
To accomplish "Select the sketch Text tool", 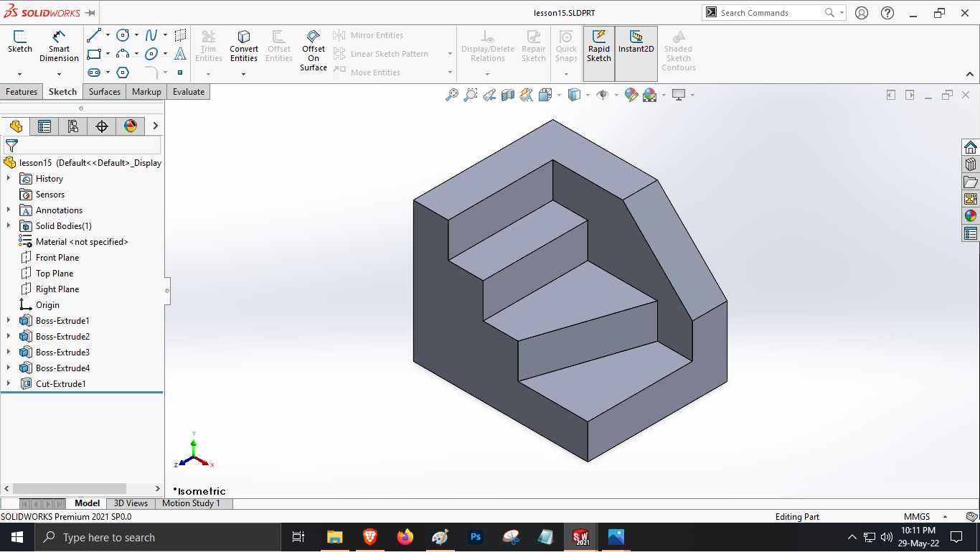I will pyautogui.click(x=180, y=54).
